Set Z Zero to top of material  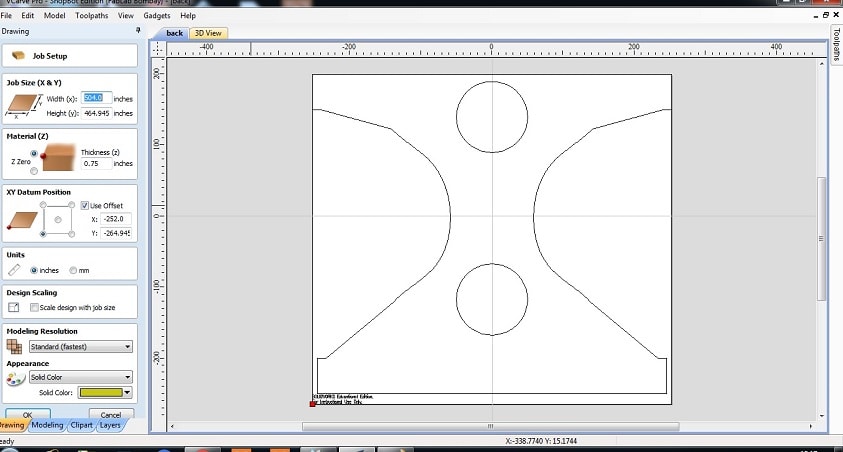(x=34, y=154)
